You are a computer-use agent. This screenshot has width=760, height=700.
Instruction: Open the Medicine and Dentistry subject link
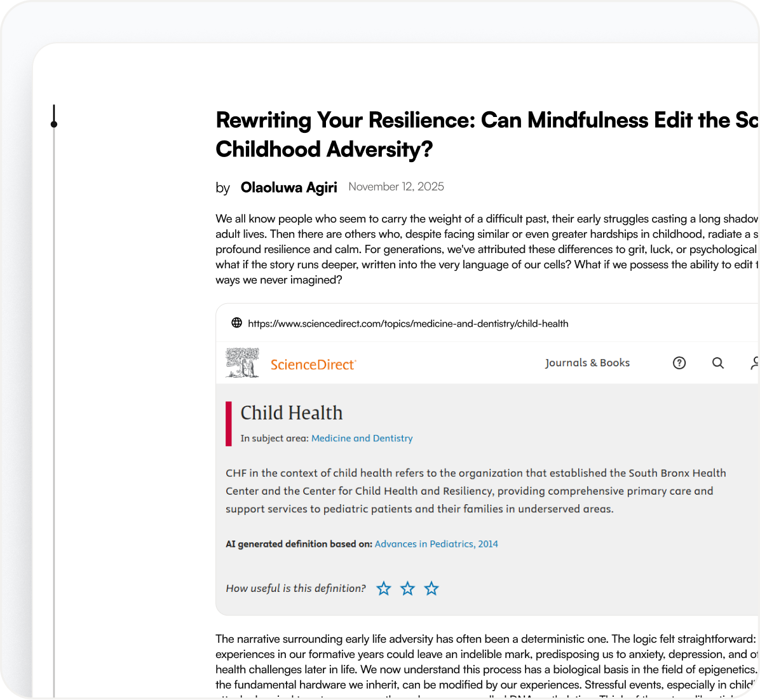pos(362,438)
